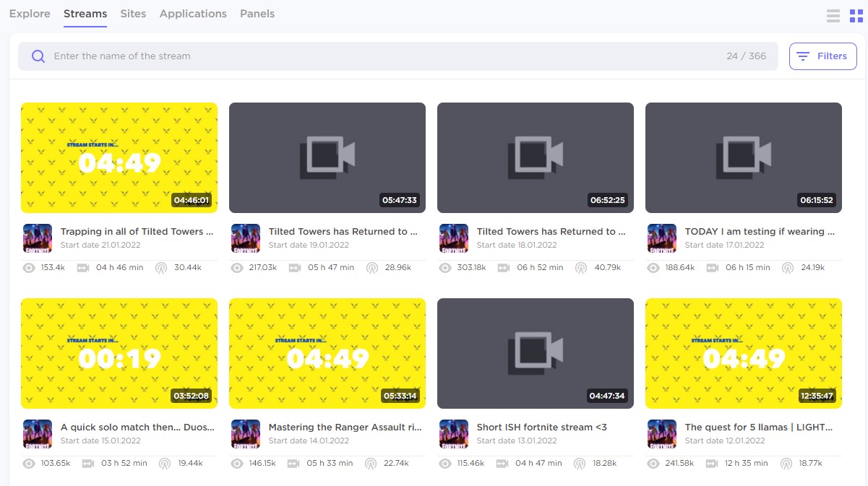Open the yellow thumbnail with 03:52:08 duration
Image resolution: width=868 pixels, height=486 pixels.
tap(119, 353)
